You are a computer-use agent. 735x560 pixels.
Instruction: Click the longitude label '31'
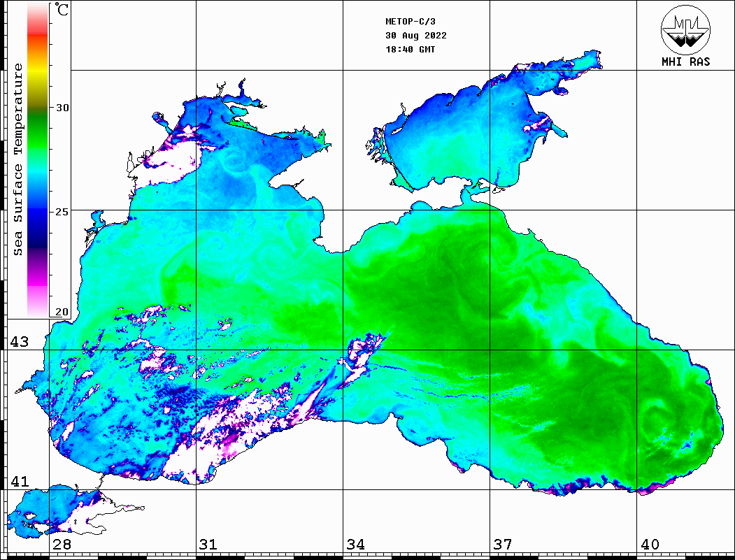pos(208,545)
